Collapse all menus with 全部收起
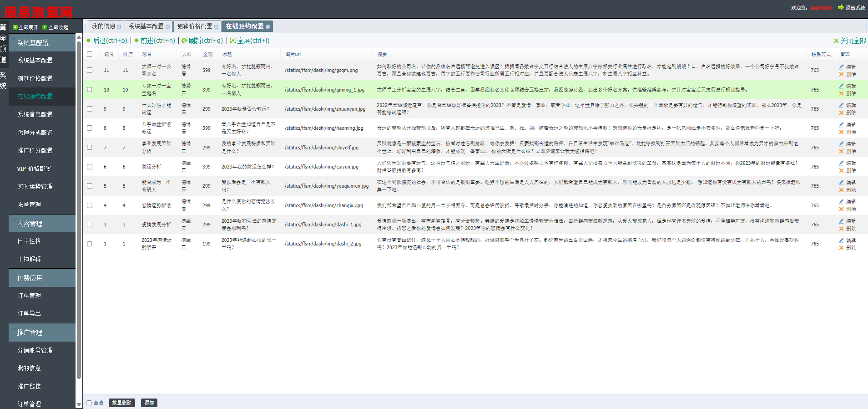Image resolution: width=868 pixels, height=409 pixels. point(45,27)
